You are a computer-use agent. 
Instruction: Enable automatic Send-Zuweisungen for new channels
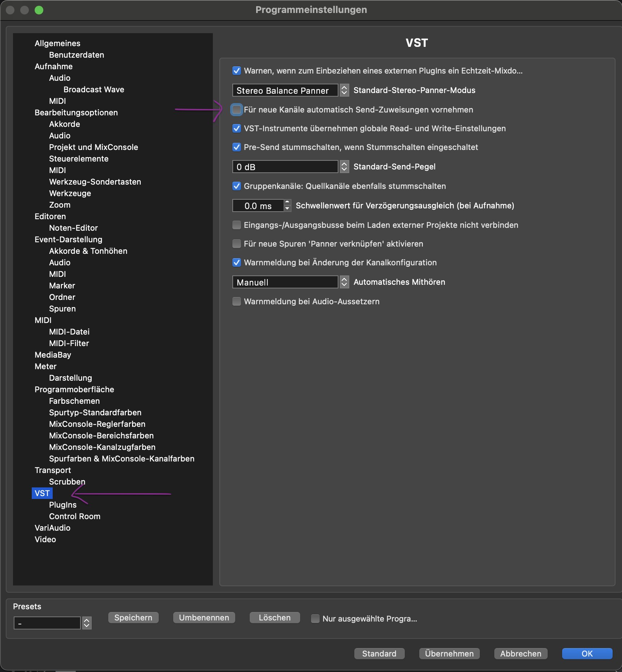pos(237,110)
